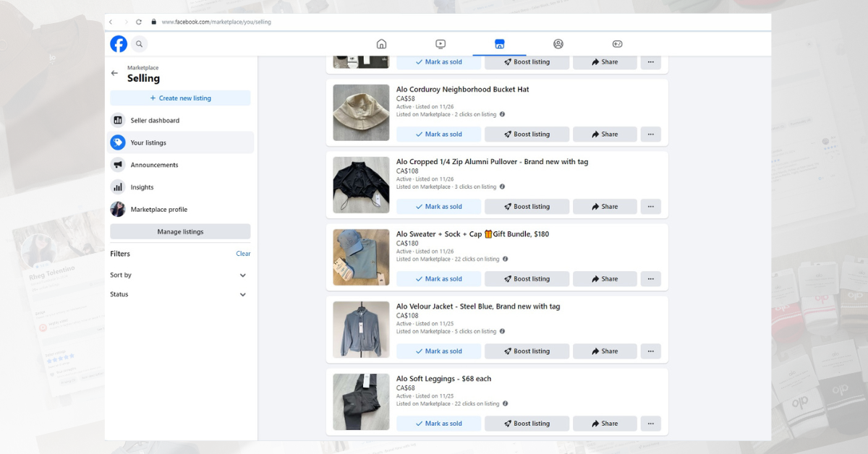Mark the Corduroy Bucket Hat as sold
This screenshot has width=868, height=454.
pos(438,134)
